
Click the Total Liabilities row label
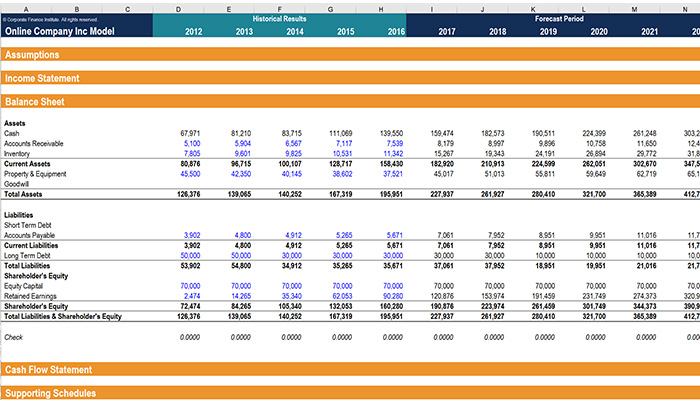coord(27,266)
